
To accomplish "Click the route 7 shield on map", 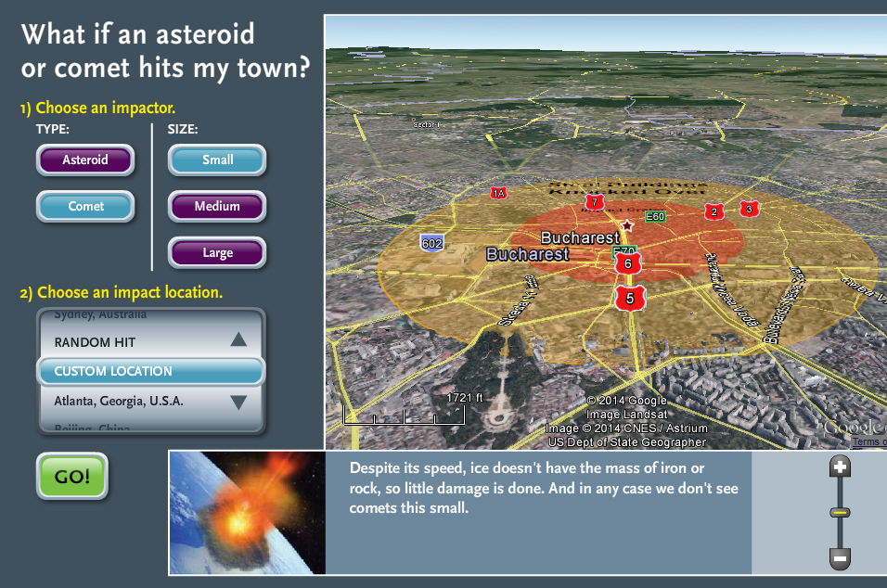I will pos(594,201).
